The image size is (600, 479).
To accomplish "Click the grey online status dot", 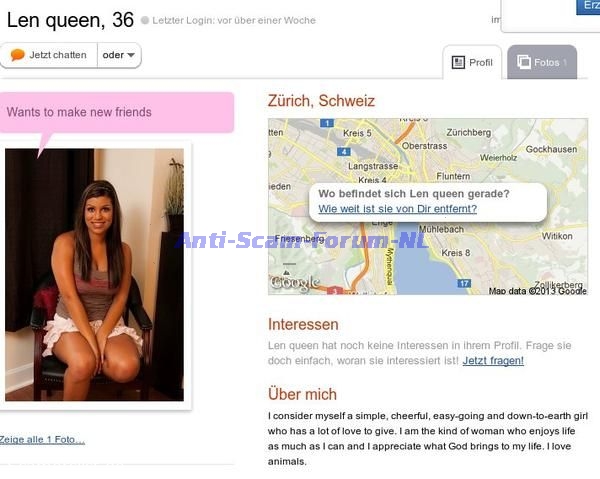I will [145, 20].
